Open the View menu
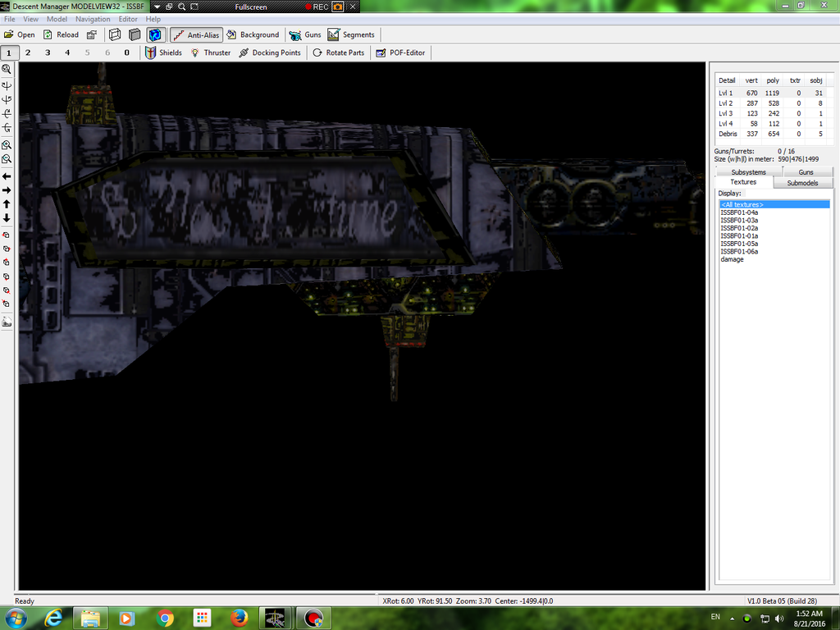Screen dimensions: 840x630 30,20
